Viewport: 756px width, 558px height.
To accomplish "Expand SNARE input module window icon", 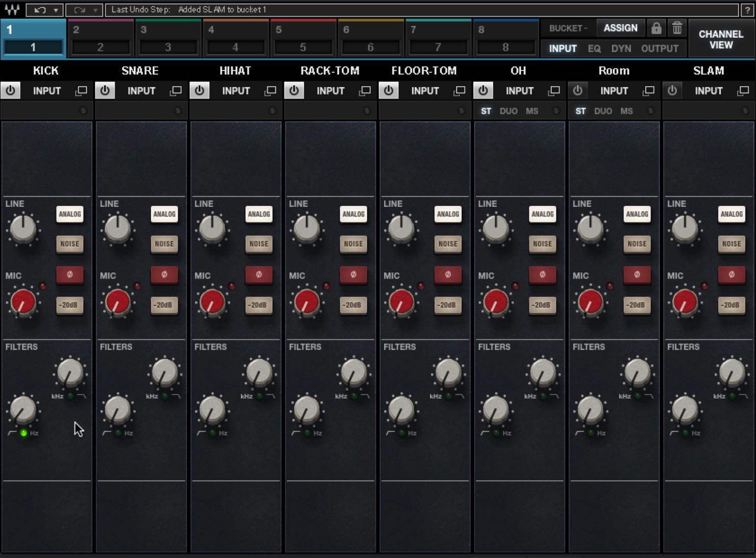I will pos(176,91).
